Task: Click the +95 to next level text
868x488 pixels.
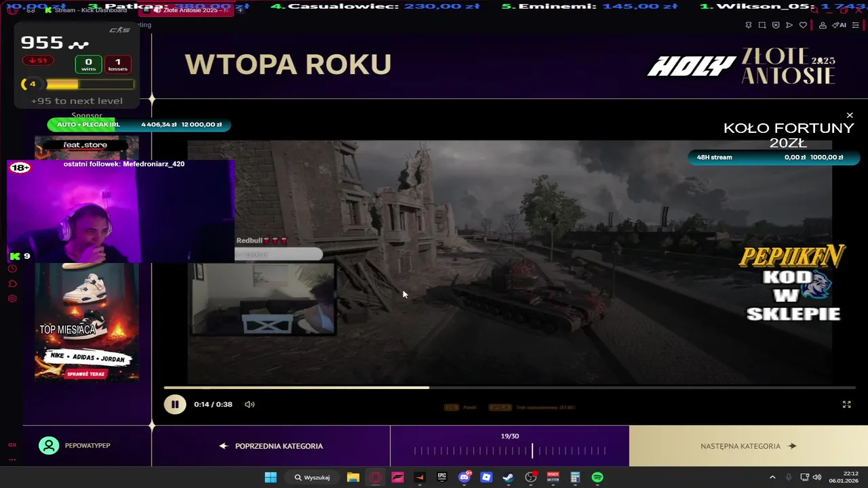Action: pos(77,101)
